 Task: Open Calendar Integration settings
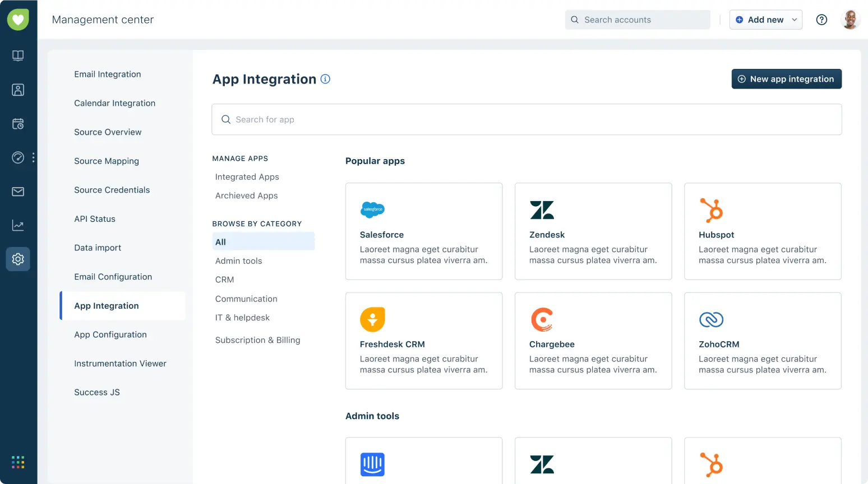click(x=115, y=103)
